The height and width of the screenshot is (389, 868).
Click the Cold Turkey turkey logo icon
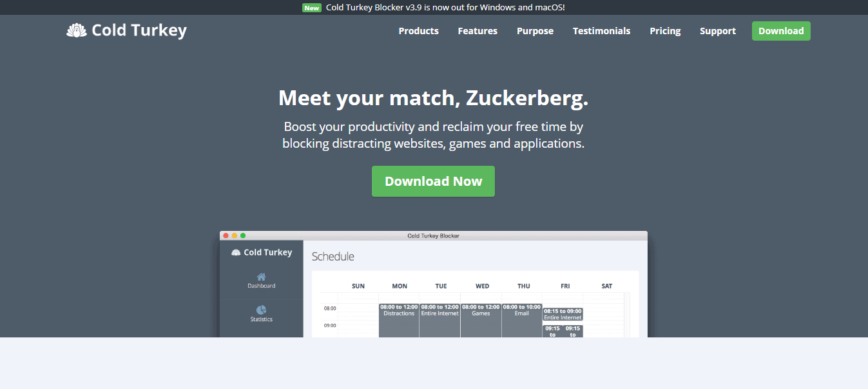[77, 30]
